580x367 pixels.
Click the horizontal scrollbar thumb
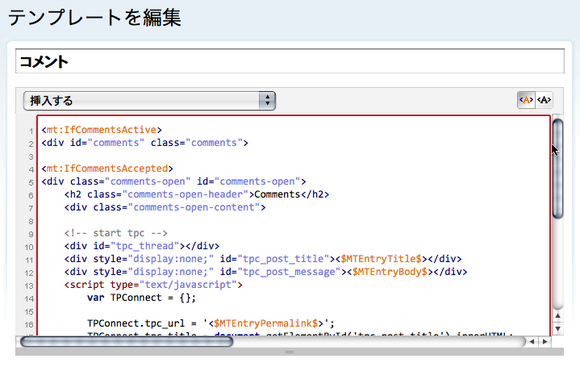[127, 342]
